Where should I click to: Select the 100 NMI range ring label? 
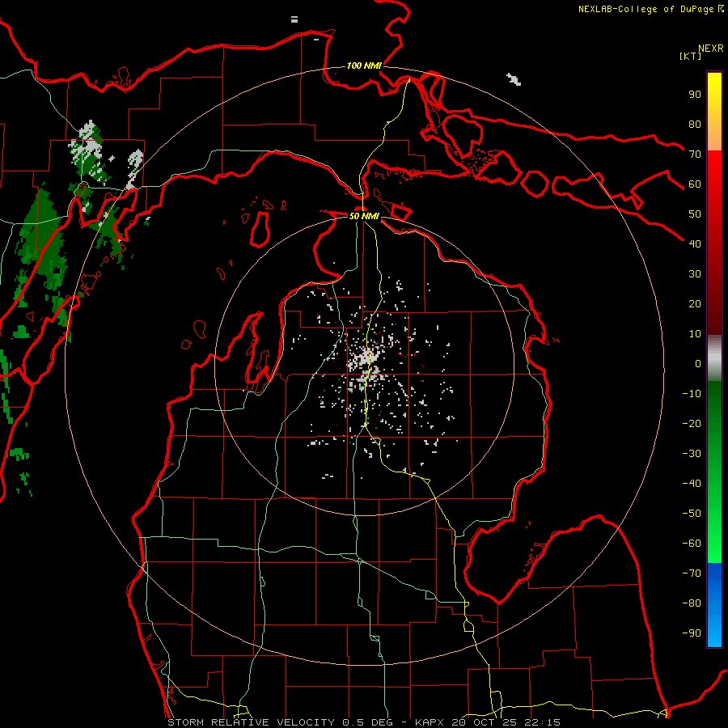point(364,66)
